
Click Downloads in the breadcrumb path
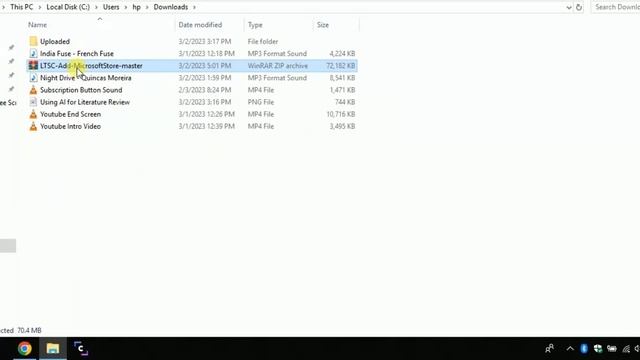[x=171, y=7]
